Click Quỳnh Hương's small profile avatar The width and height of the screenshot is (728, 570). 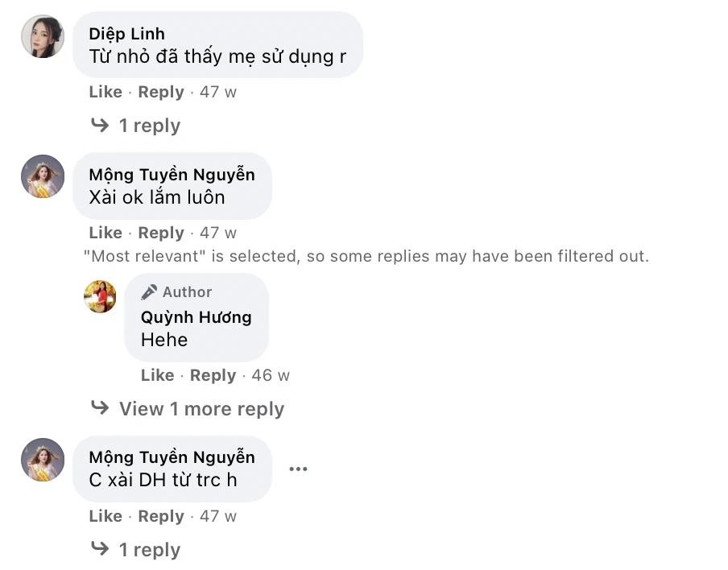100,296
